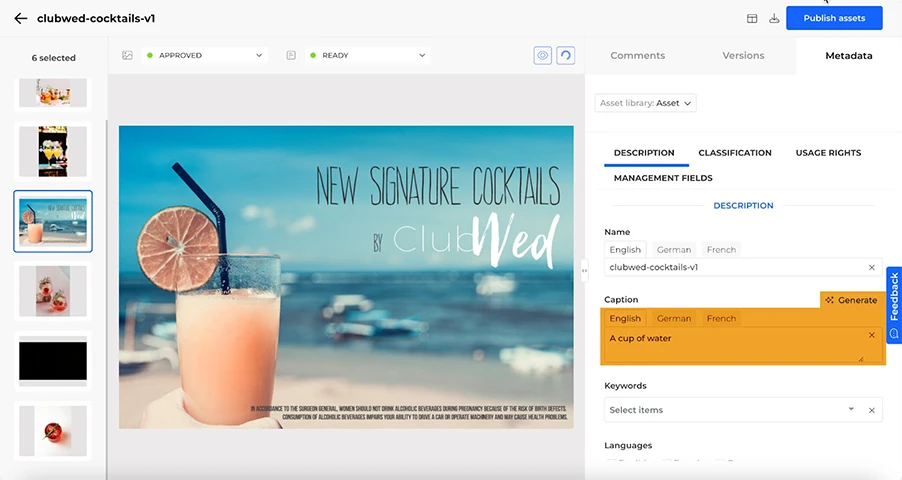Select the bar cocktails thumbnail
The height and width of the screenshot is (480, 902).
click(x=53, y=151)
